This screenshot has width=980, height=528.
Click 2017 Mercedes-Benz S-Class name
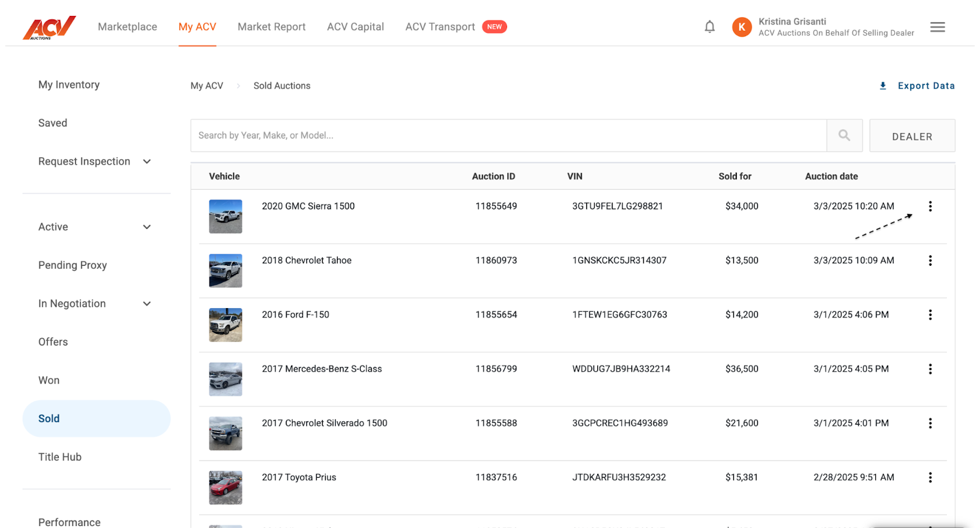pos(322,369)
